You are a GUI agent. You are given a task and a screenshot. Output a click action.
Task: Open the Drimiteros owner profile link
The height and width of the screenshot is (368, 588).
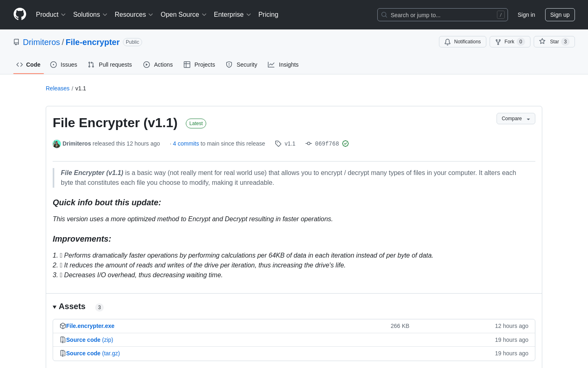tap(41, 42)
